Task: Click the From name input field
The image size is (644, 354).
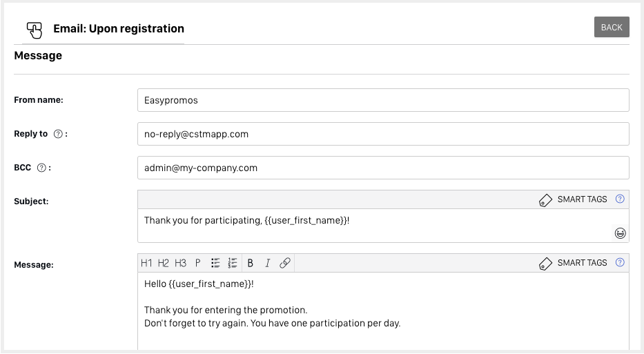Action: click(x=383, y=100)
